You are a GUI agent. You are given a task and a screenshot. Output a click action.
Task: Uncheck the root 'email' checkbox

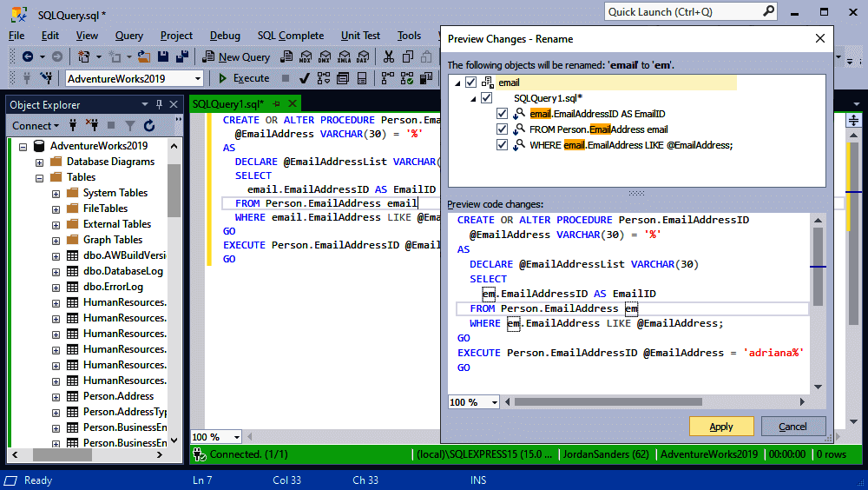coord(470,83)
